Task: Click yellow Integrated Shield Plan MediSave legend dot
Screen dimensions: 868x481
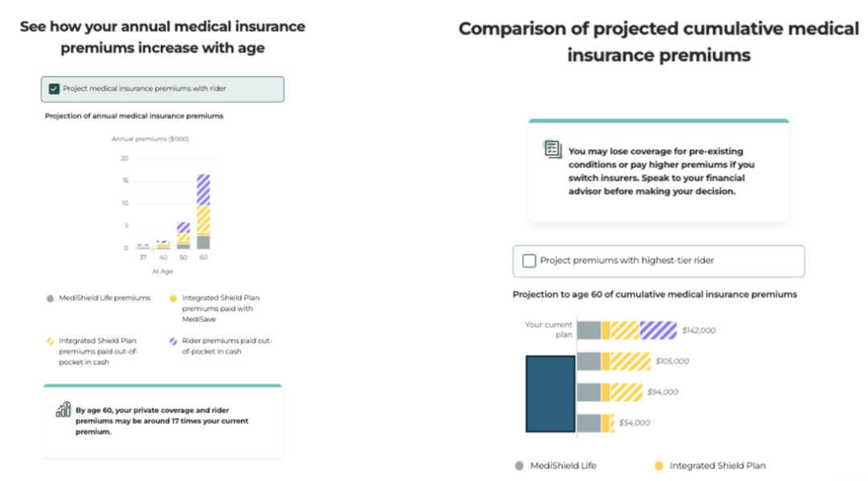Action: [x=174, y=298]
